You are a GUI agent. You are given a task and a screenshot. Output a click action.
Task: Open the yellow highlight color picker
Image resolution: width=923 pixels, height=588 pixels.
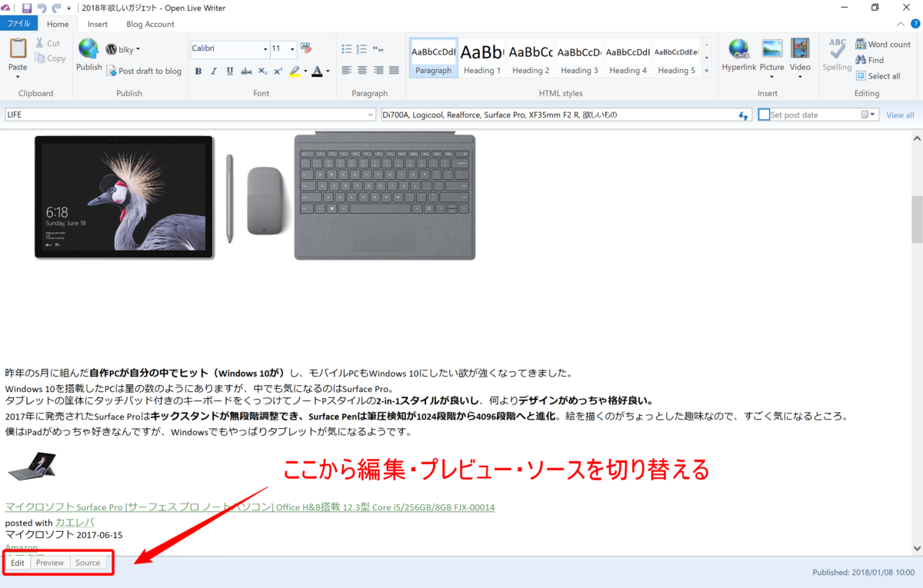point(305,71)
